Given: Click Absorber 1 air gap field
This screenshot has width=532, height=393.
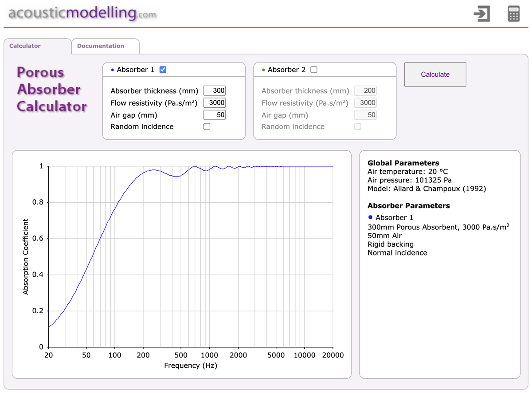Looking at the screenshot, I should tap(215, 115).
